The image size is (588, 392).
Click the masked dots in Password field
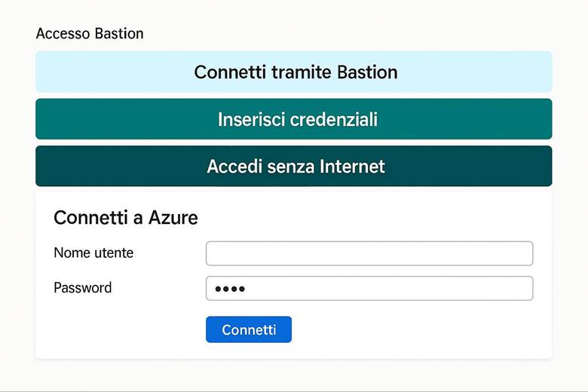pyautogui.click(x=230, y=289)
